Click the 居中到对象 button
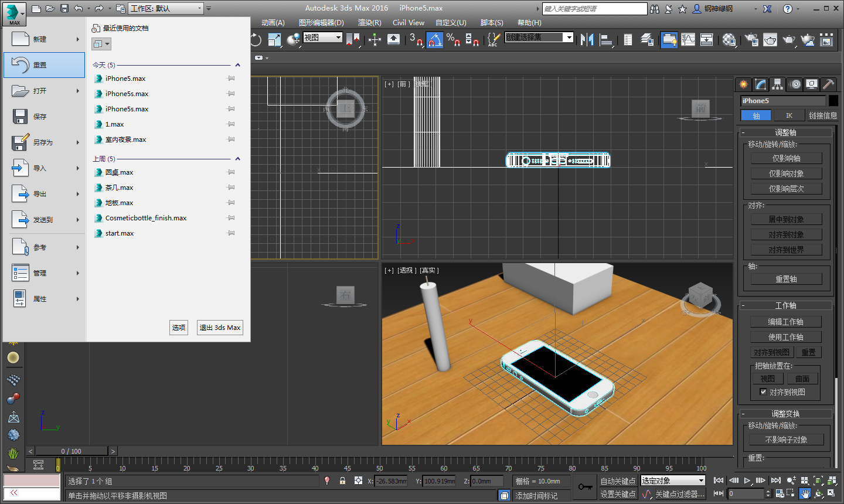Viewport: 844px width, 504px height. coord(787,219)
